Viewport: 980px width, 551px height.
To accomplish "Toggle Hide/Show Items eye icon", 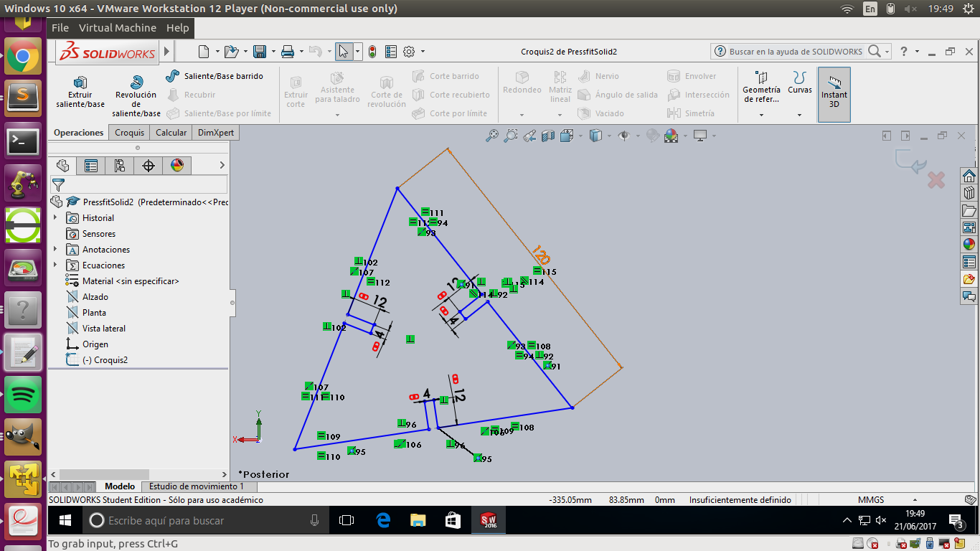I will click(x=623, y=136).
